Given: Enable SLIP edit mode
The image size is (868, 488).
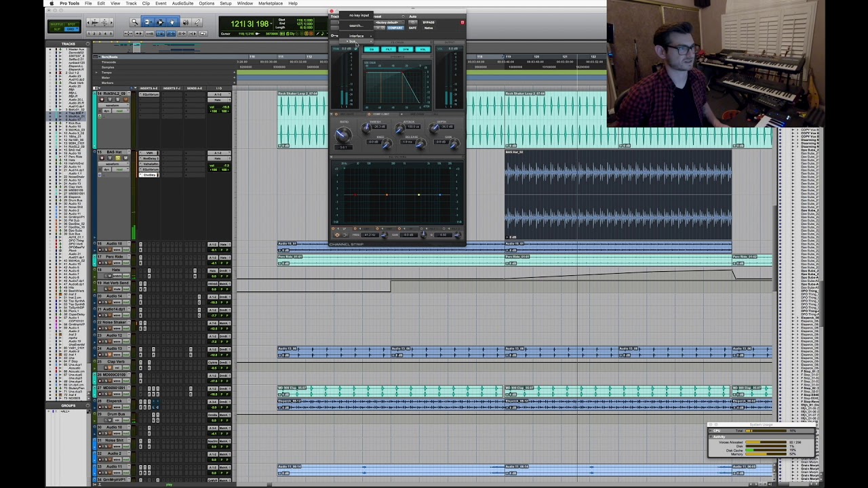Looking at the screenshot, I should (x=57, y=29).
